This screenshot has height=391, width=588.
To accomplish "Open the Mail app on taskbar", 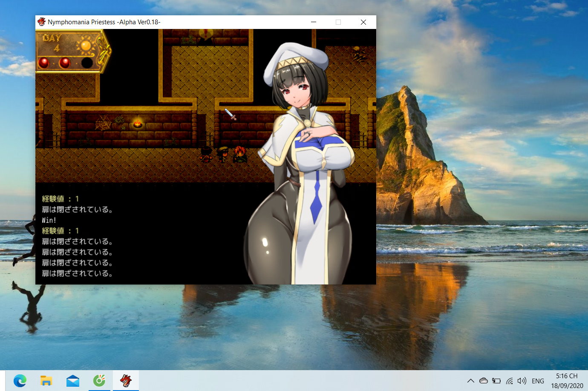I will (73, 381).
